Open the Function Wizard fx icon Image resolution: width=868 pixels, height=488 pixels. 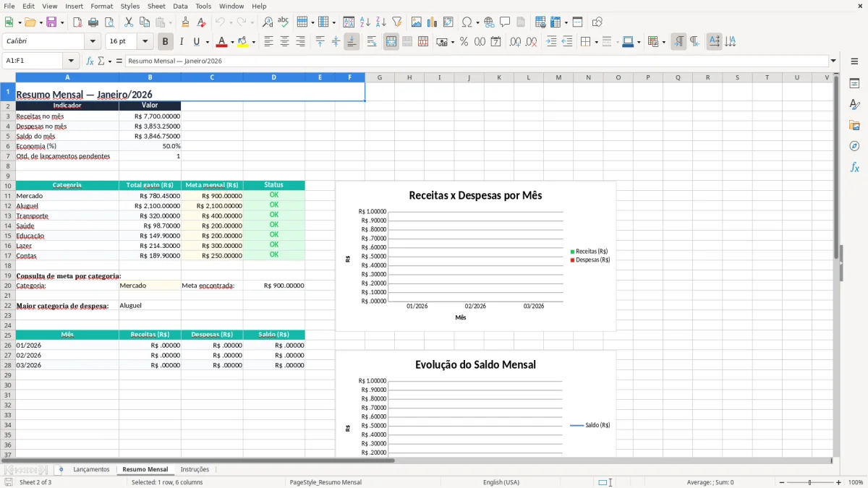[x=90, y=61]
